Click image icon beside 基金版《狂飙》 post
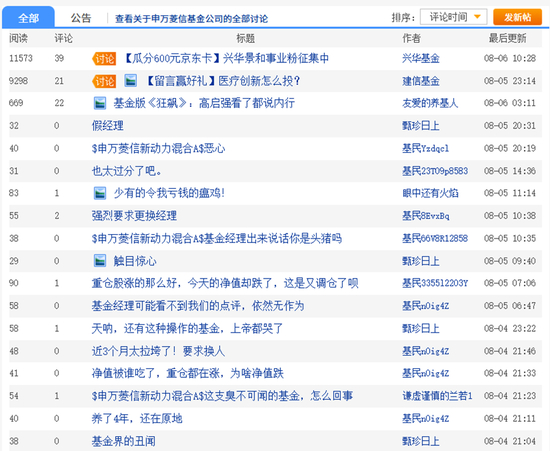Image resolution: width=550 pixels, height=451 pixels. tap(100, 103)
